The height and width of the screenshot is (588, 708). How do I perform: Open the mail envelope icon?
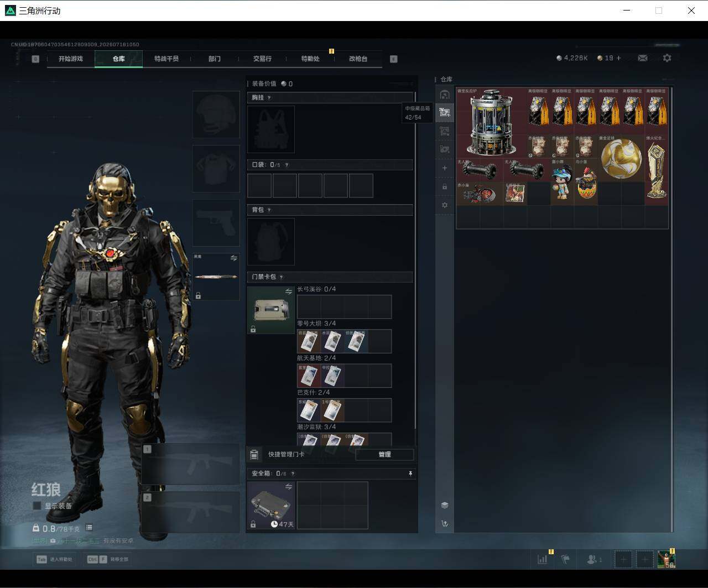coord(643,58)
